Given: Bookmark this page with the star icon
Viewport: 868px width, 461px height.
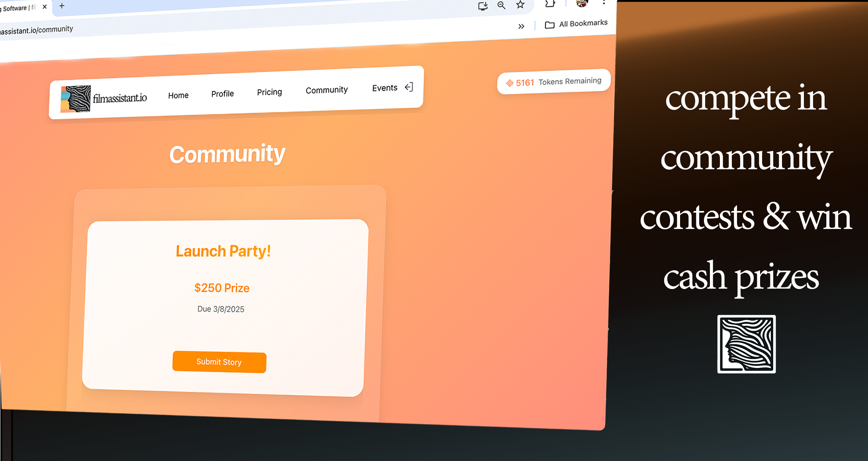Looking at the screenshot, I should (x=520, y=4).
